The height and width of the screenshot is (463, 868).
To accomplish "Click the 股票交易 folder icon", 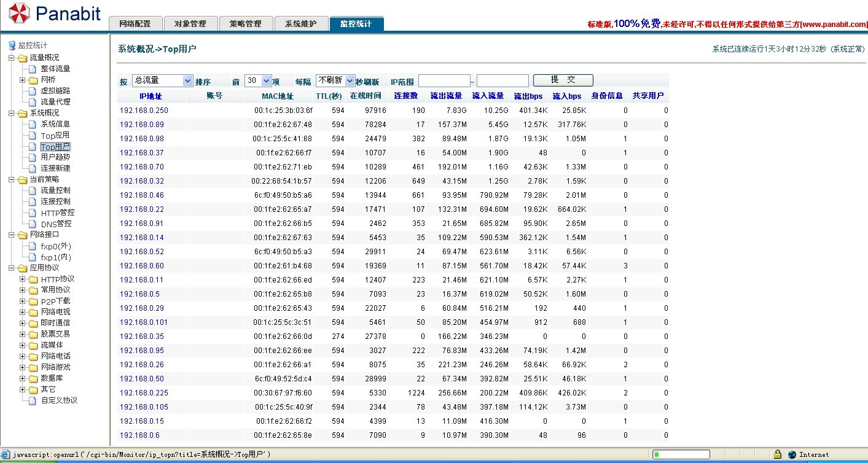I will click(33, 334).
